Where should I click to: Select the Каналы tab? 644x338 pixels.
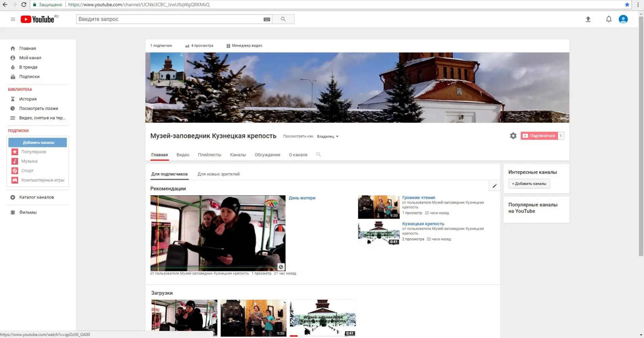[x=238, y=155]
